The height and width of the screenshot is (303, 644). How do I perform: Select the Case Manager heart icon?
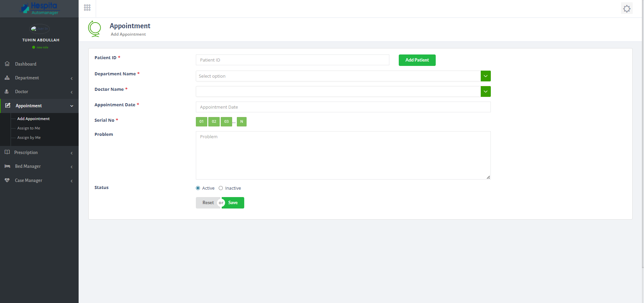click(7, 180)
